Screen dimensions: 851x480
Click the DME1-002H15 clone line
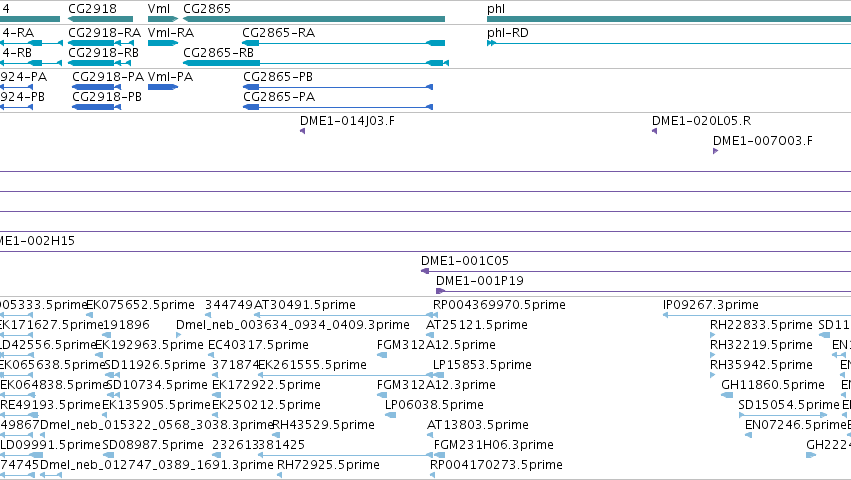tap(426, 251)
